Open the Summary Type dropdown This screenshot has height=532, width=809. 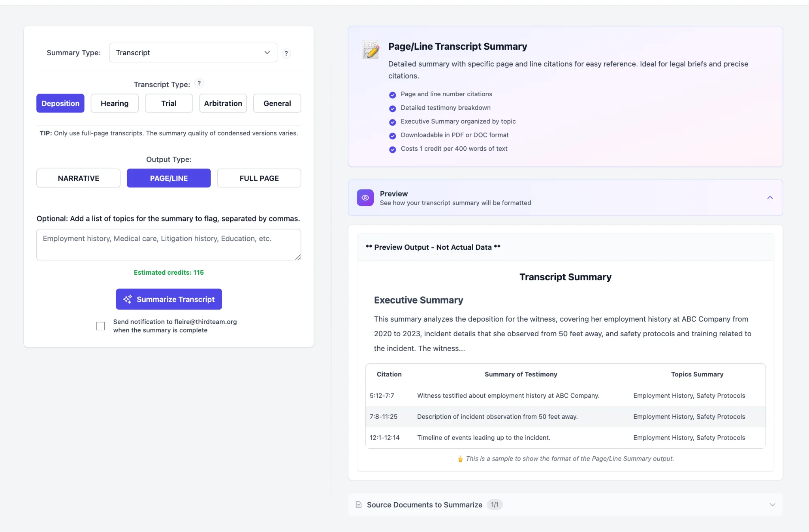coord(193,53)
